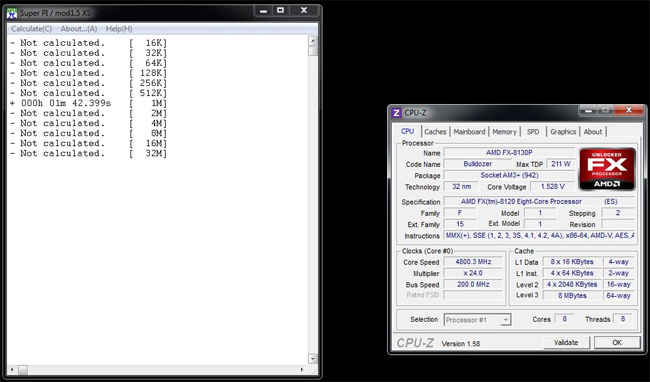
Task: Click the 'Not calculated' 4M line
Action: pos(88,123)
